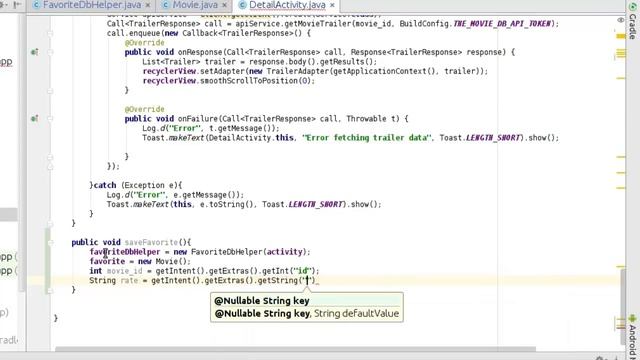The image size is (640, 360).
Task: Click fold end marker of saveFavorite method
Action: tap(50, 290)
